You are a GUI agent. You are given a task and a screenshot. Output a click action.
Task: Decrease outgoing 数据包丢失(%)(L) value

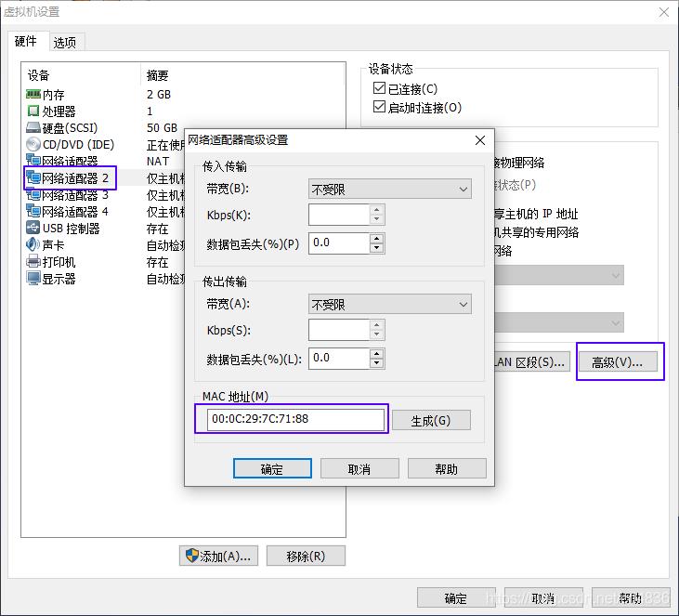(377, 363)
